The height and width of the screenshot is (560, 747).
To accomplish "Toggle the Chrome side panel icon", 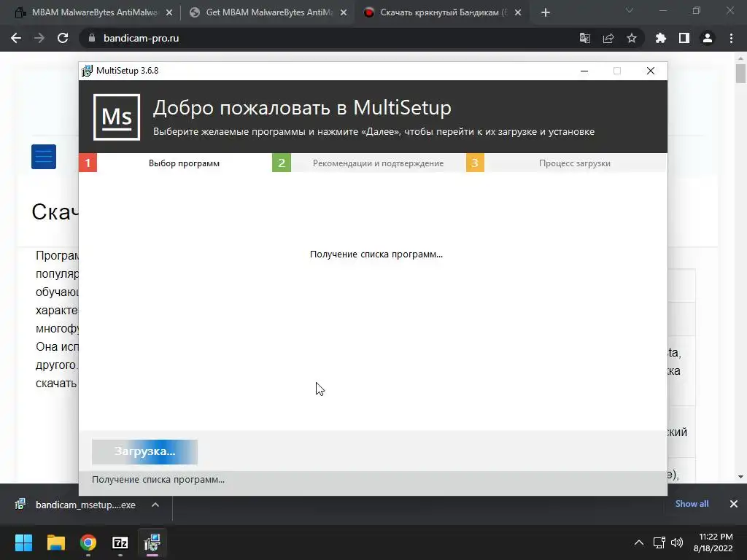I will (x=684, y=38).
